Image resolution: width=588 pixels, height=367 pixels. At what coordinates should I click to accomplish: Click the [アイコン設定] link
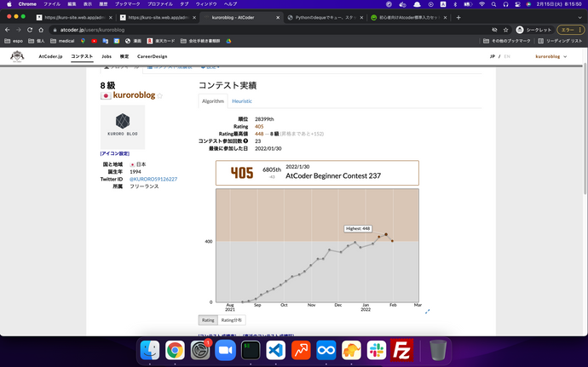pyautogui.click(x=115, y=153)
